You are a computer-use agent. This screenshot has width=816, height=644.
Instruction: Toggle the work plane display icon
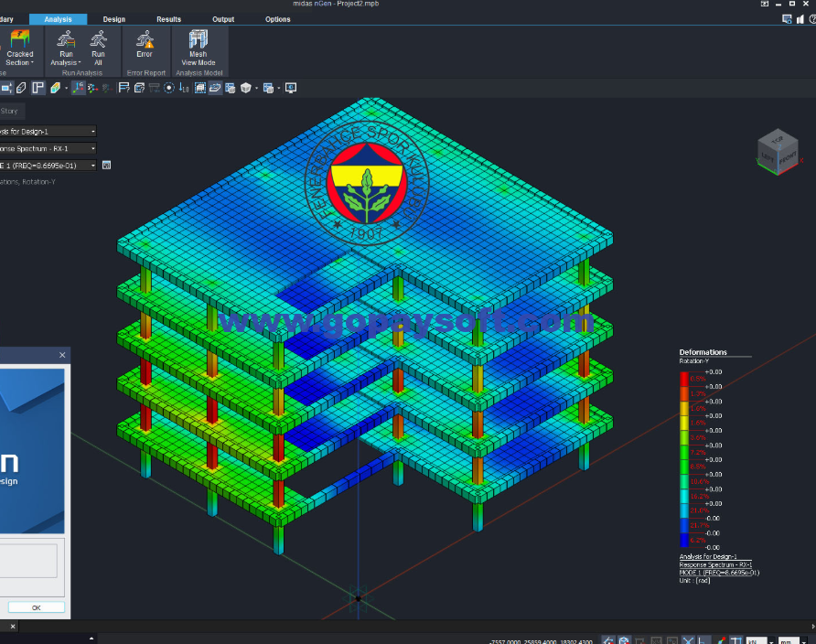[215, 88]
